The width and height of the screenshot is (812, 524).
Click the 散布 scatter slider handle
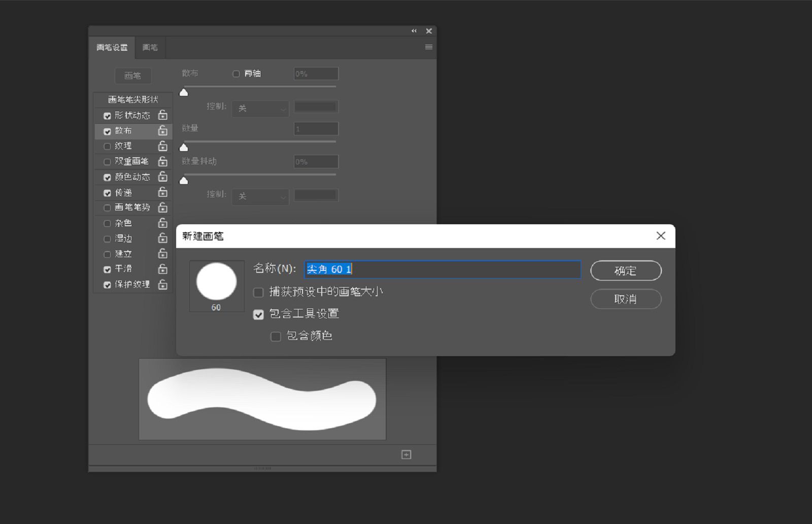tap(184, 92)
